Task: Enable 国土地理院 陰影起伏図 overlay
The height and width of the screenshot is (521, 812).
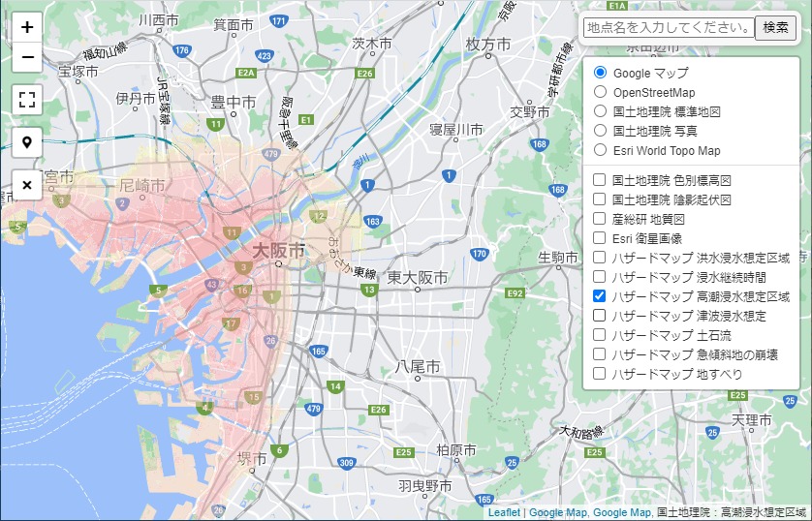Action: [599, 199]
